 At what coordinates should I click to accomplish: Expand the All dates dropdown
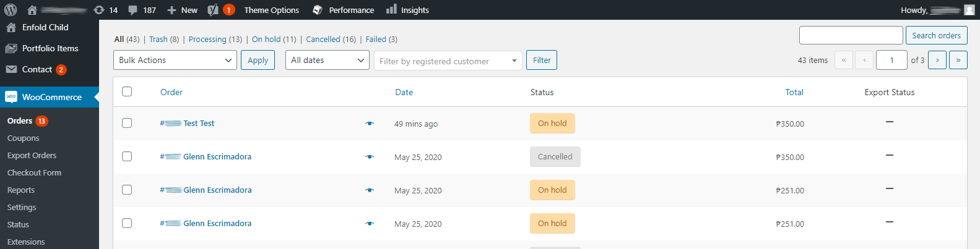pos(327,60)
